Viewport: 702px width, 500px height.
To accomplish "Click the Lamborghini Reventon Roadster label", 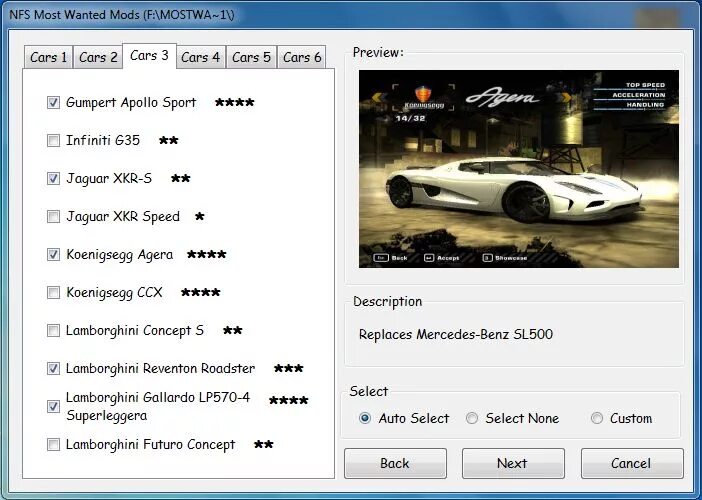I will (x=160, y=369).
